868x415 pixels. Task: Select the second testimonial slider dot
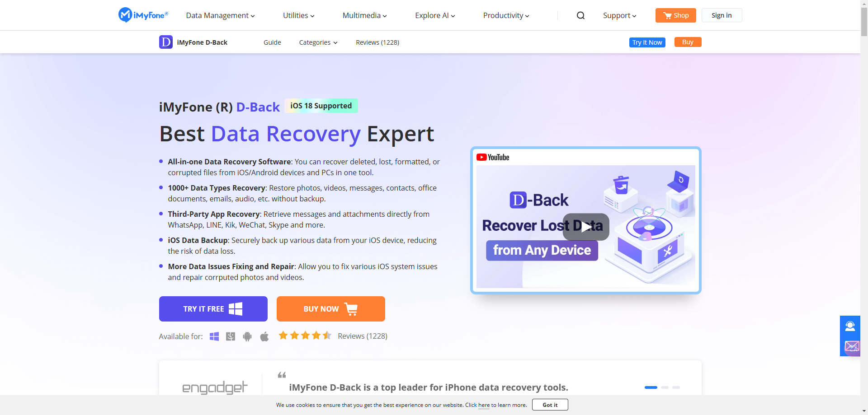[665, 387]
